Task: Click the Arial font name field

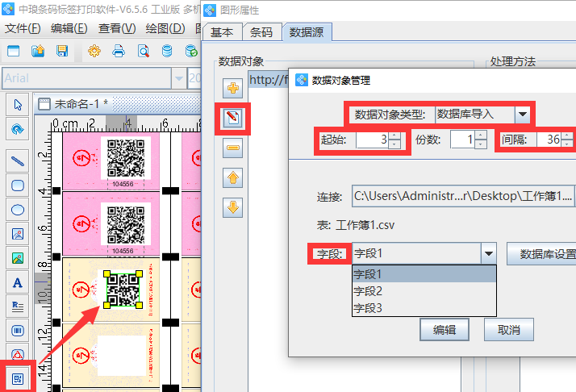Action: tap(86, 78)
